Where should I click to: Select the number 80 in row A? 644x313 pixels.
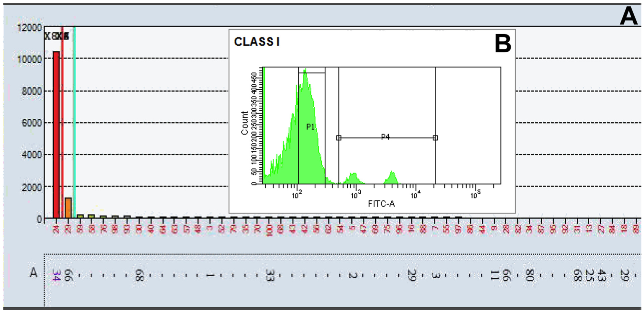[x=529, y=275]
